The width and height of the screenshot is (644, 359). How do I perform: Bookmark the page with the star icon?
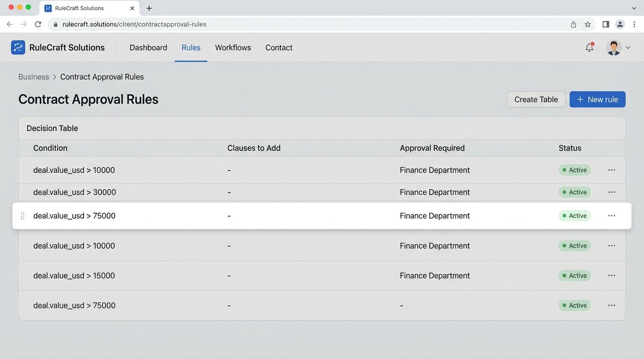click(587, 24)
